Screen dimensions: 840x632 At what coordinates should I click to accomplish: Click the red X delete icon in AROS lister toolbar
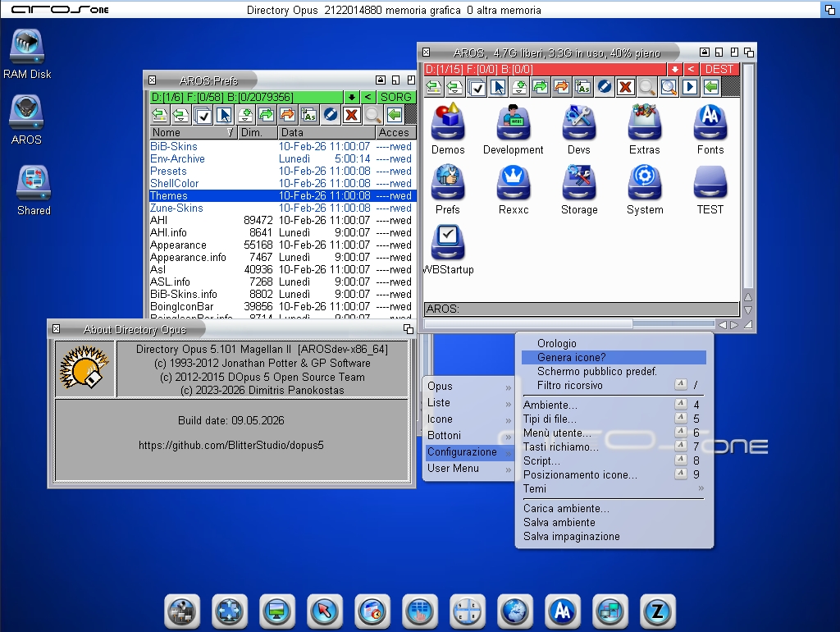(x=626, y=87)
